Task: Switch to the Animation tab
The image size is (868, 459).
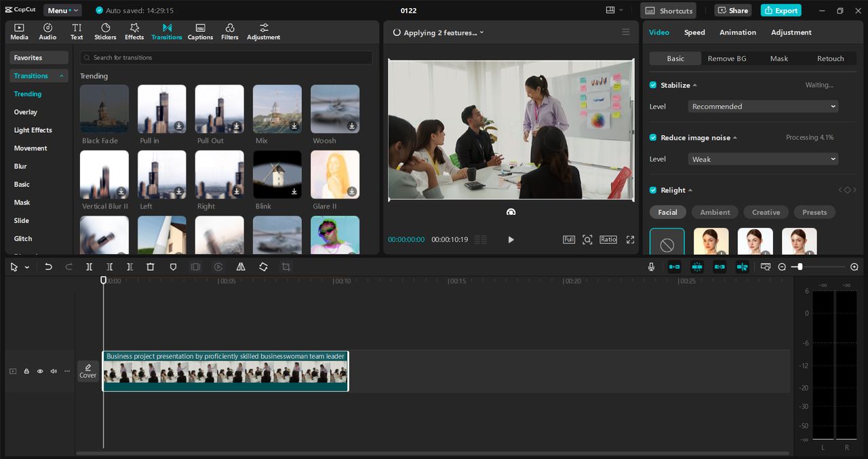Action: click(738, 33)
